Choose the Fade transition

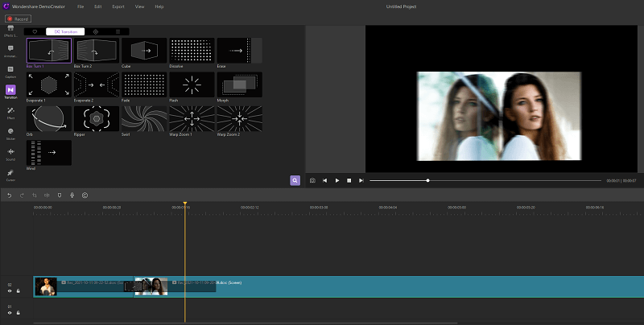[144, 85]
